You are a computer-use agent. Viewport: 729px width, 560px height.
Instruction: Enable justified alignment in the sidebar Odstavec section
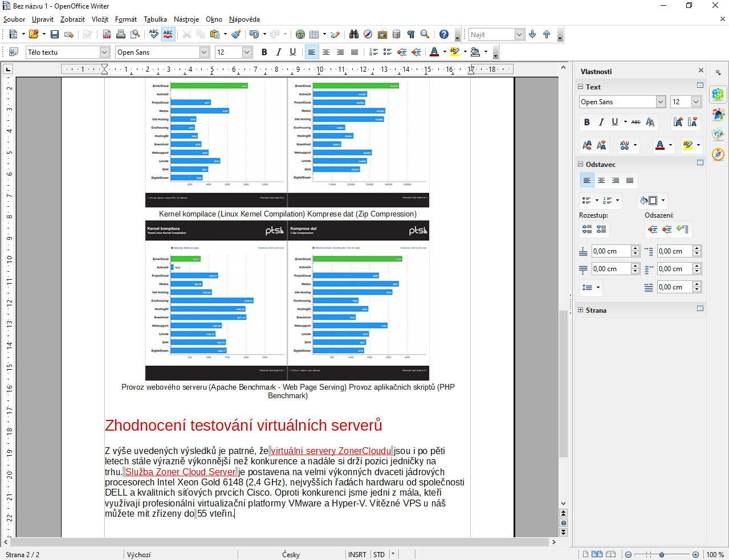pos(630,181)
